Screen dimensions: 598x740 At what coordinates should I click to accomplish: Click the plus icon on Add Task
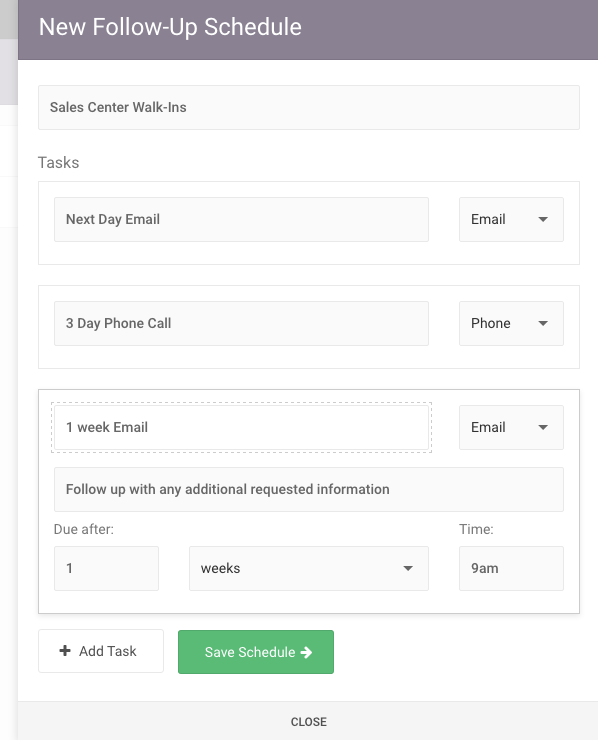pyautogui.click(x=65, y=651)
